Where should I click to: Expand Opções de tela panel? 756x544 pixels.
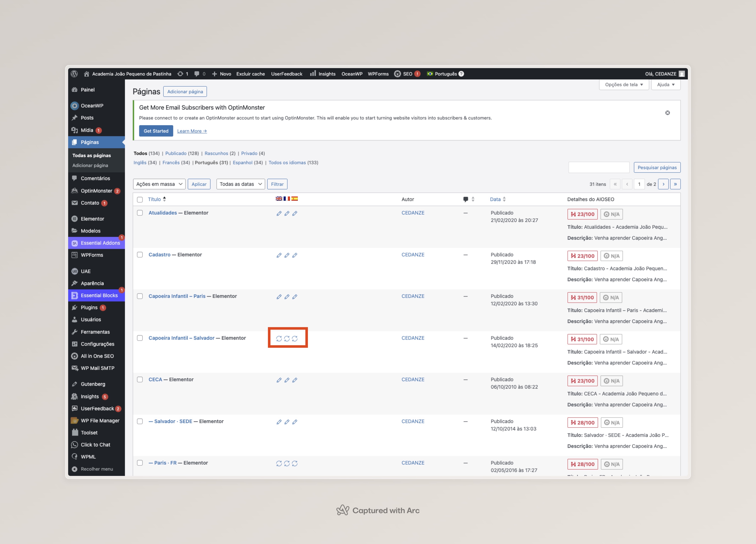(x=624, y=85)
